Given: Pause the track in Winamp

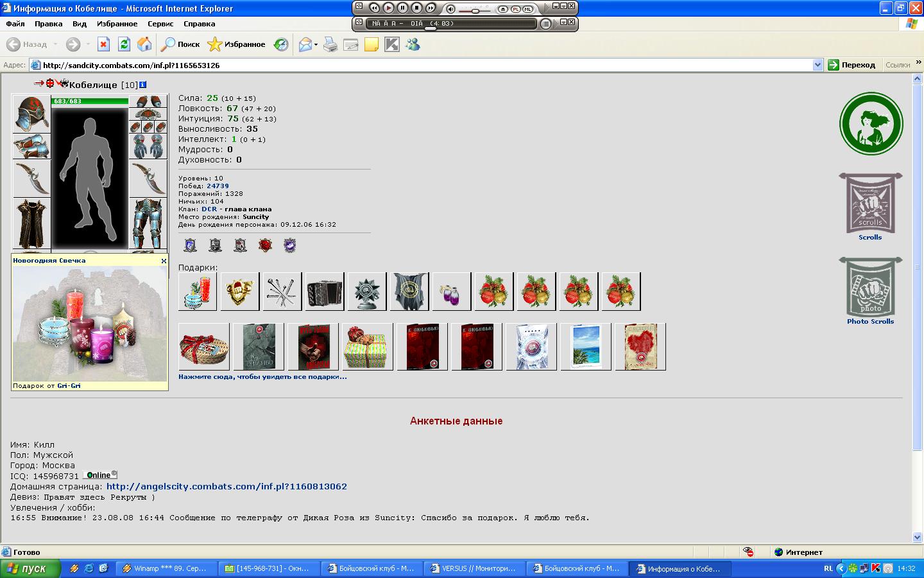Looking at the screenshot, I should 403,8.
